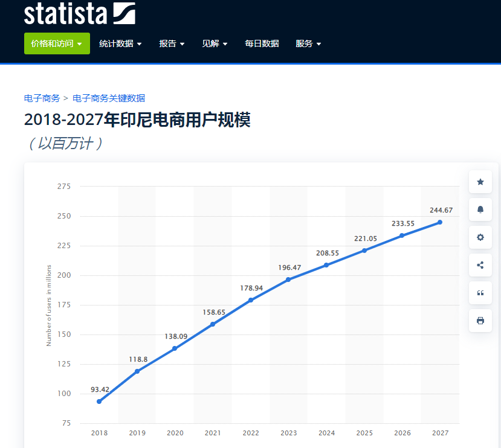
Task: Click the print icon
Action: pos(480,321)
